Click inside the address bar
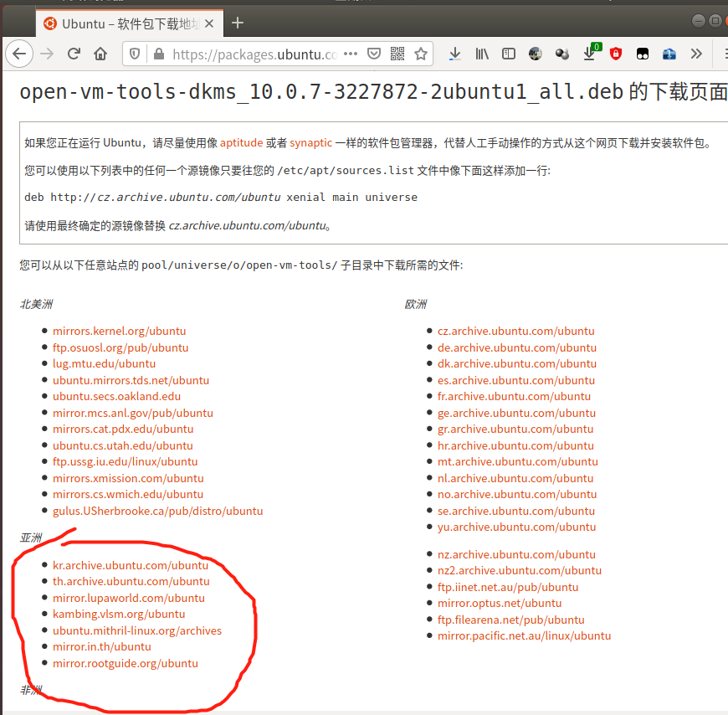 (251, 53)
